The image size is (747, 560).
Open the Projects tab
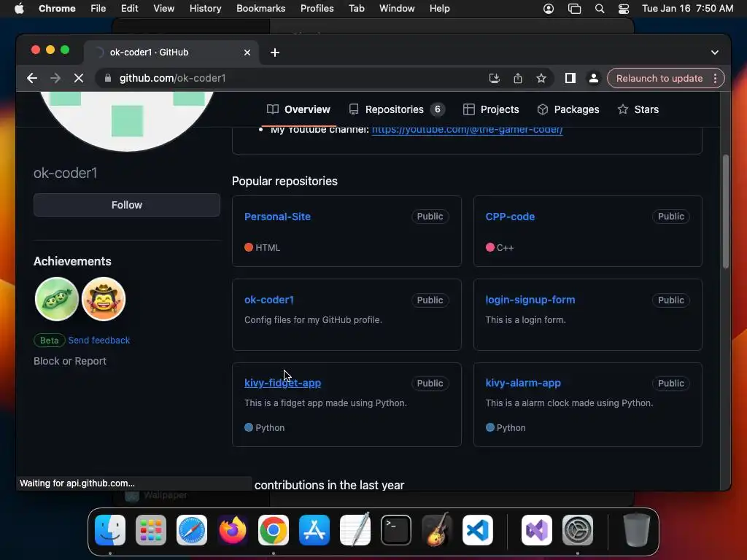(x=491, y=109)
